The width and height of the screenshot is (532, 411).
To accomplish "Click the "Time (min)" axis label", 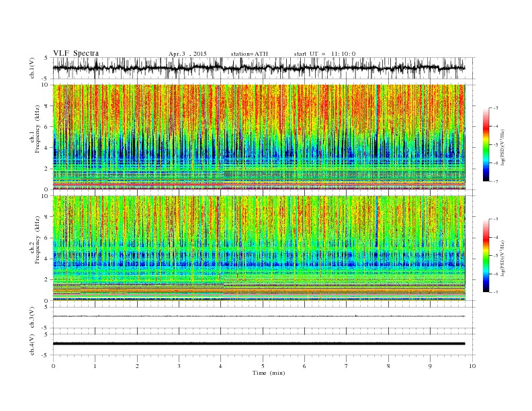I will coord(269,373).
